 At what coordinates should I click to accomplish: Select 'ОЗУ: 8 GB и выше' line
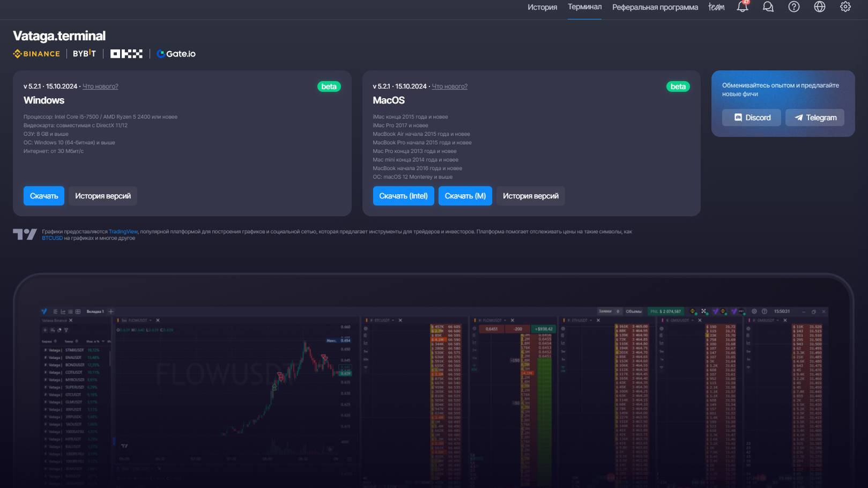[46, 134]
